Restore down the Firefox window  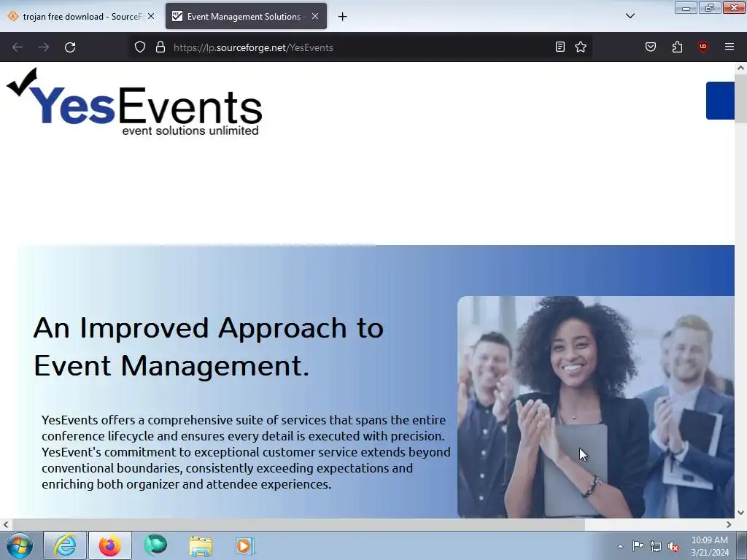tap(710, 8)
